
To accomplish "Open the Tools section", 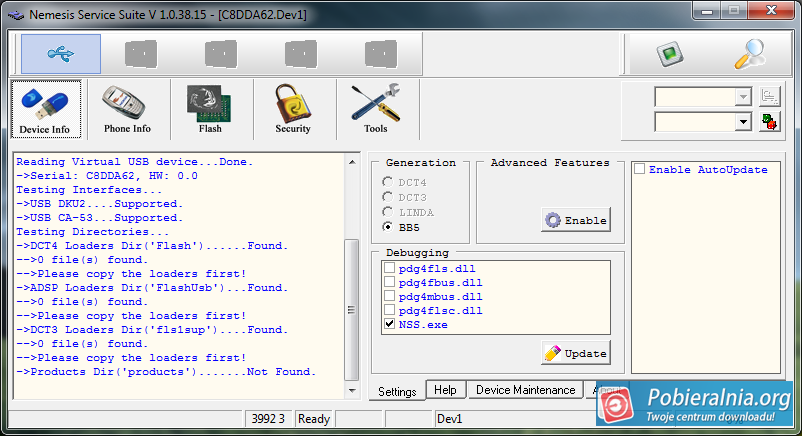I will [x=376, y=109].
